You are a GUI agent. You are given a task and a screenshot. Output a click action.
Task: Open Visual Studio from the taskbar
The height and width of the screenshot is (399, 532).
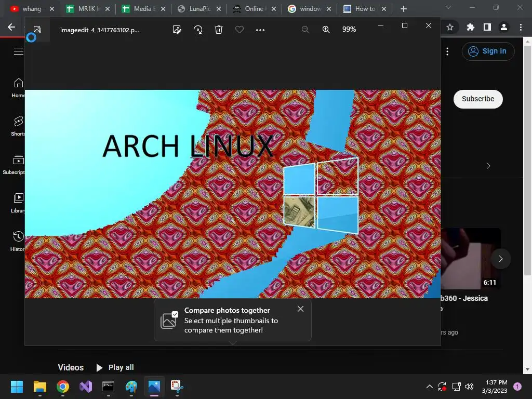tap(86, 387)
